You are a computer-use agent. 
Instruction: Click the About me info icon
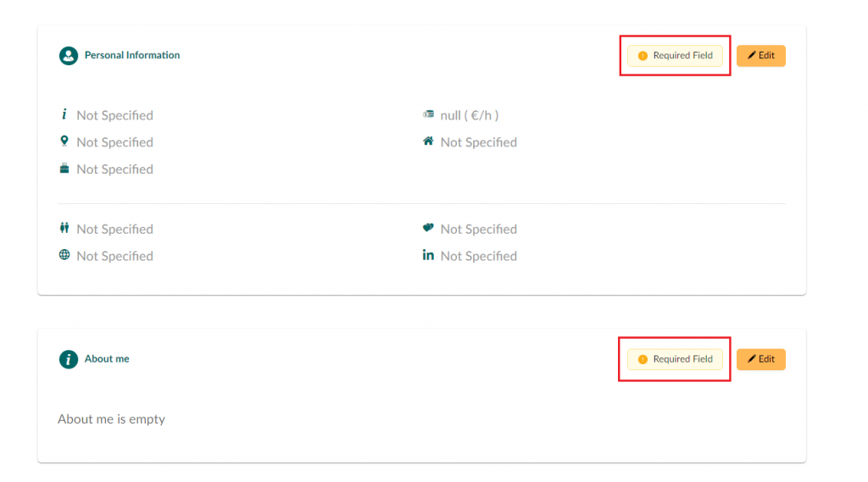point(69,359)
